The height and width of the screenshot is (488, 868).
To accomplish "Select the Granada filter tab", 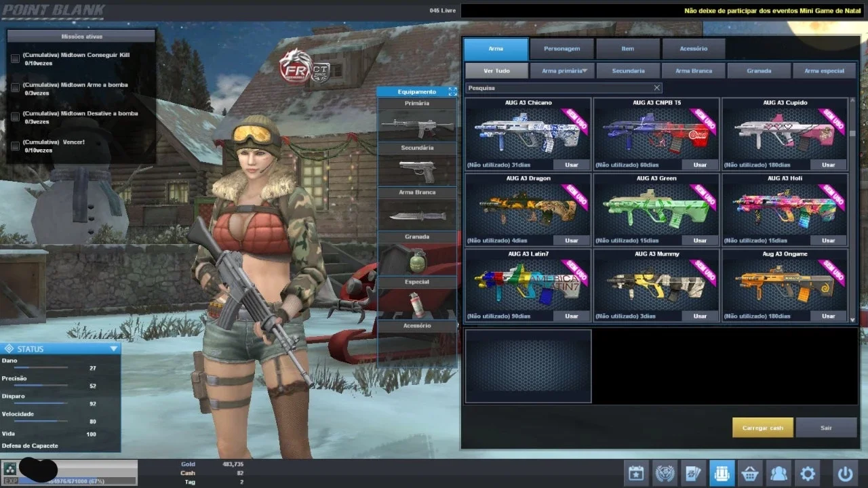I will point(759,70).
